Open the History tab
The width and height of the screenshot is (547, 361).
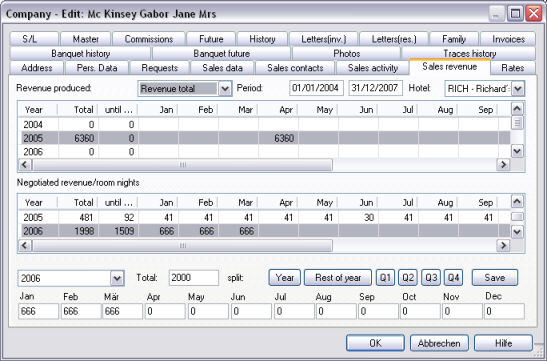262,39
